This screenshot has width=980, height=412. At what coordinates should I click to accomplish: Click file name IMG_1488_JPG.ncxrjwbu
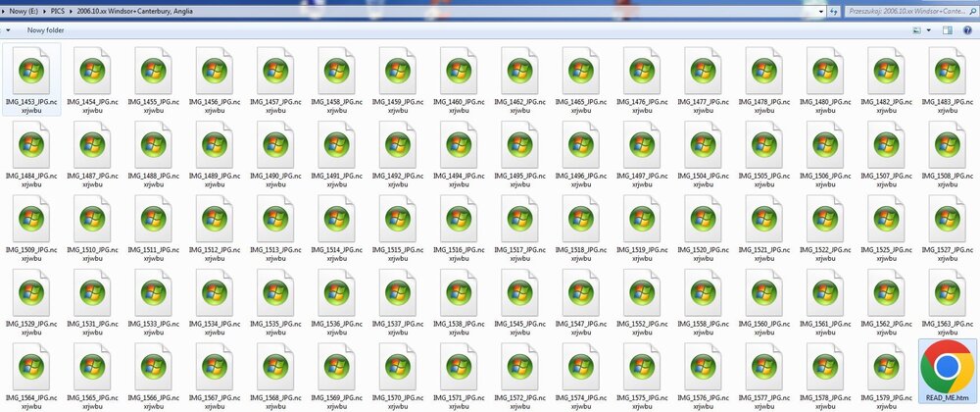click(153, 180)
